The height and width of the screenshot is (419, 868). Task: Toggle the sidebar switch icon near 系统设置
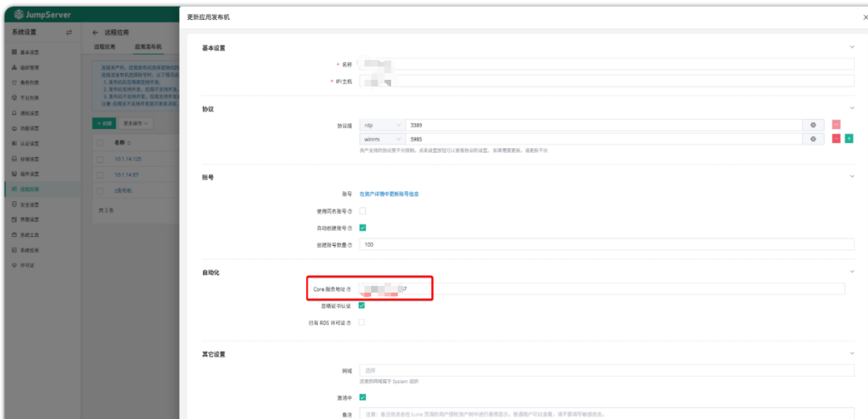tap(69, 32)
